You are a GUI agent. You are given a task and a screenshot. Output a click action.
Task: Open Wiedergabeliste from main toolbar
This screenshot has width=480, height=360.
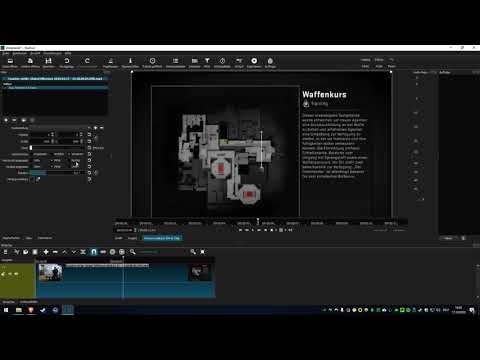tap(175, 62)
